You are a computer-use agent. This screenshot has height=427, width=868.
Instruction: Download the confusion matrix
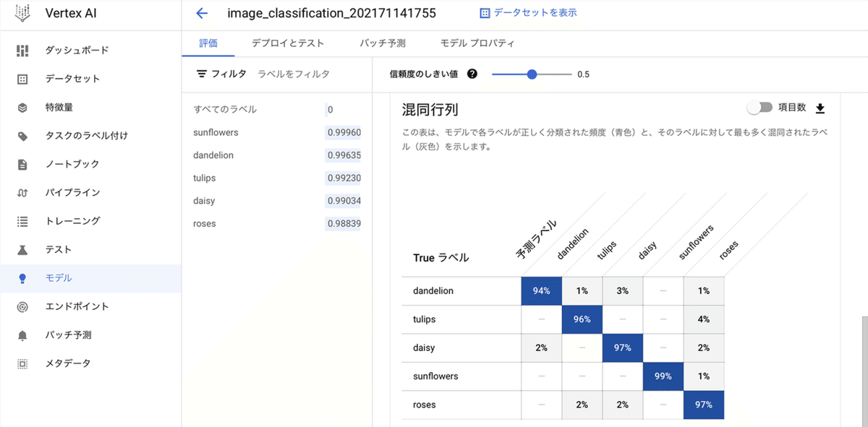(820, 108)
